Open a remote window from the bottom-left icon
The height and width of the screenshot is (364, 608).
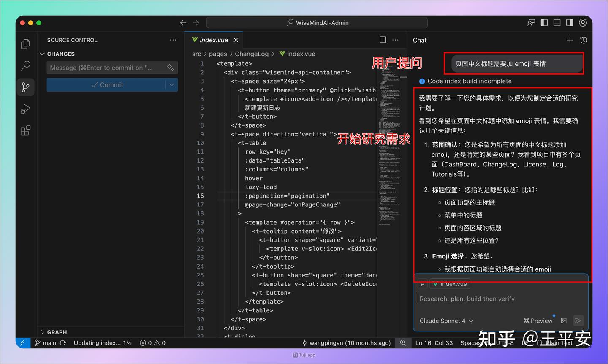(x=23, y=342)
